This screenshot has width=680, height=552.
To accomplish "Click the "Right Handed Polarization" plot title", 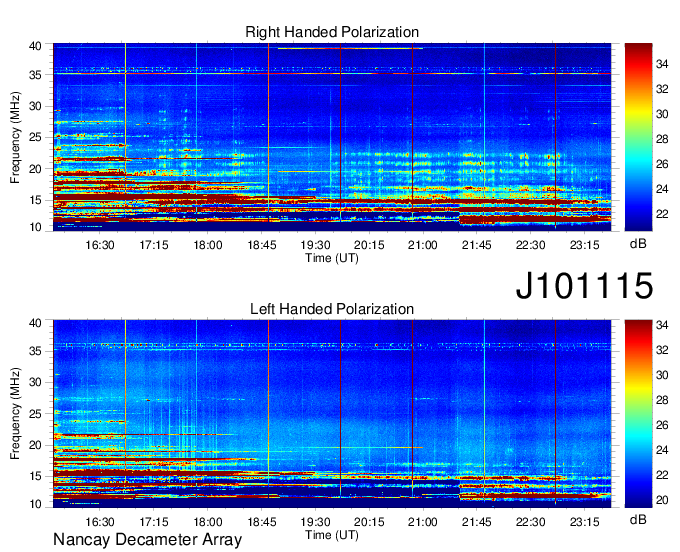I will (332, 32).
